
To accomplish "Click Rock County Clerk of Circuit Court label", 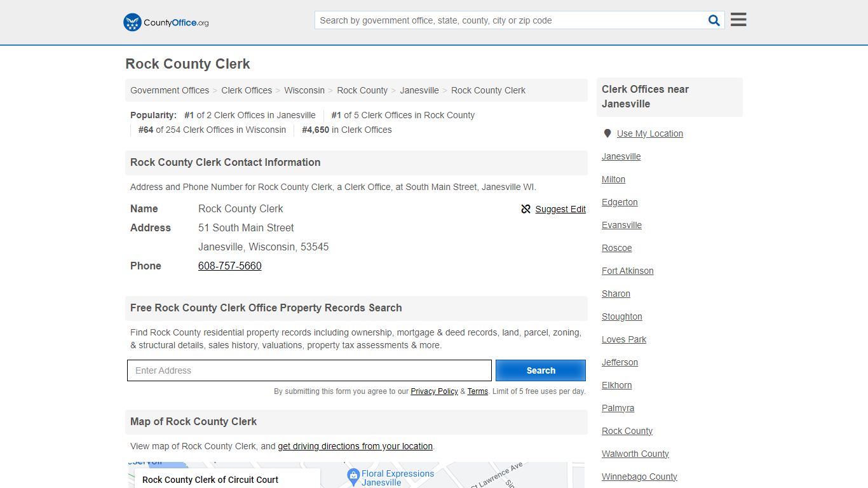I will (x=210, y=480).
